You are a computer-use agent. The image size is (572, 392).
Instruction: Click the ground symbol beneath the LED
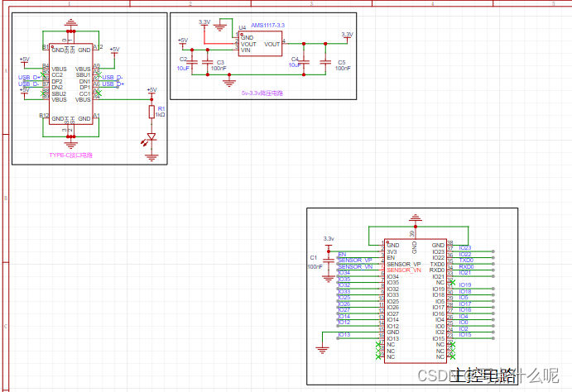coord(151,157)
